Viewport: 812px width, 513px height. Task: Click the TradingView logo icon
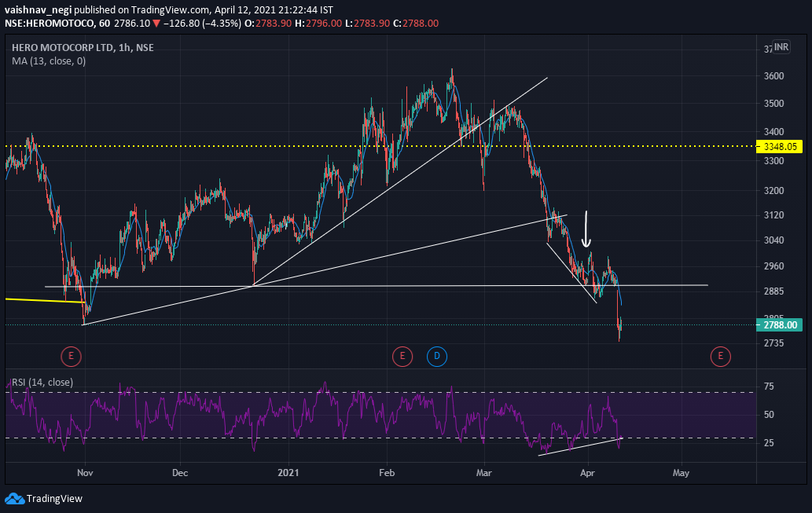(14, 499)
